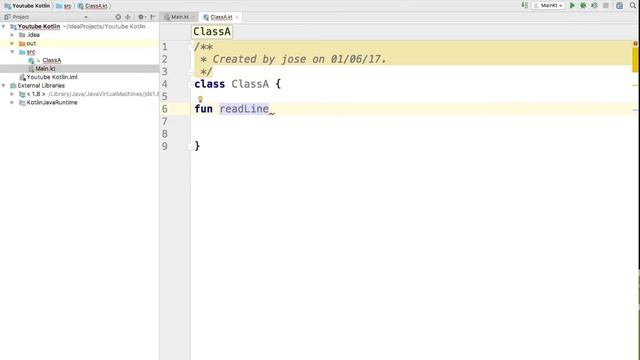The width and height of the screenshot is (640, 360).
Task: Switch to the Main.kt editor tab
Action: click(x=180, y=17)
